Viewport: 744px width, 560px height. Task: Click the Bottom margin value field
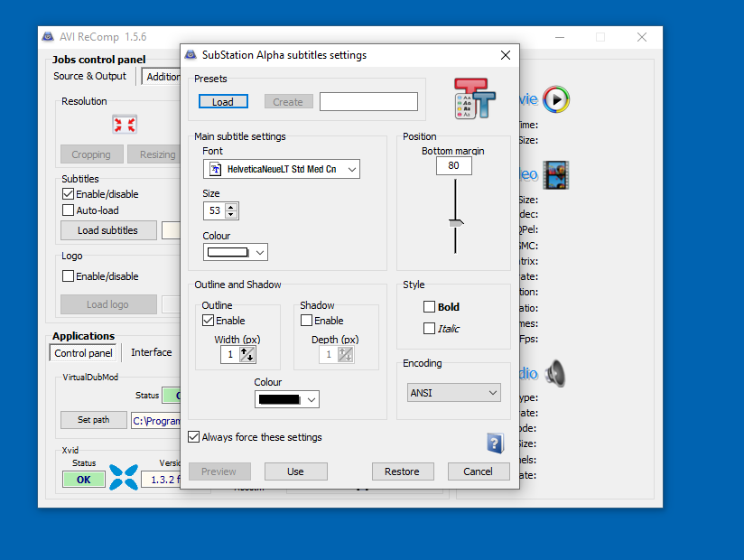coord(453,165)
